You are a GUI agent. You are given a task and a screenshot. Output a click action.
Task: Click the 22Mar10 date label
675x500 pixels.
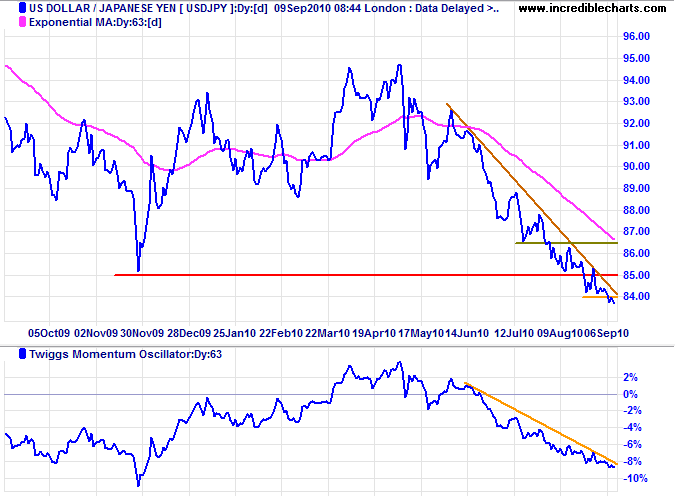pyautogui.click(x=328, y=333)
